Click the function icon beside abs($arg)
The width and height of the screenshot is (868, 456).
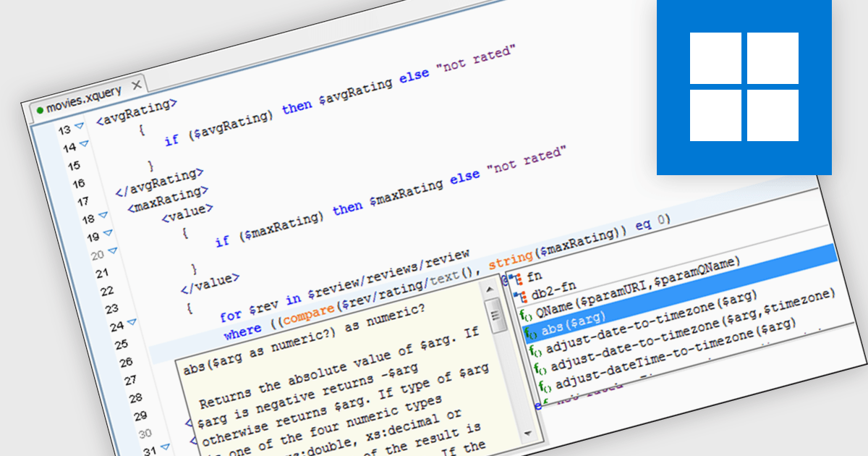(x=529, y=334)
